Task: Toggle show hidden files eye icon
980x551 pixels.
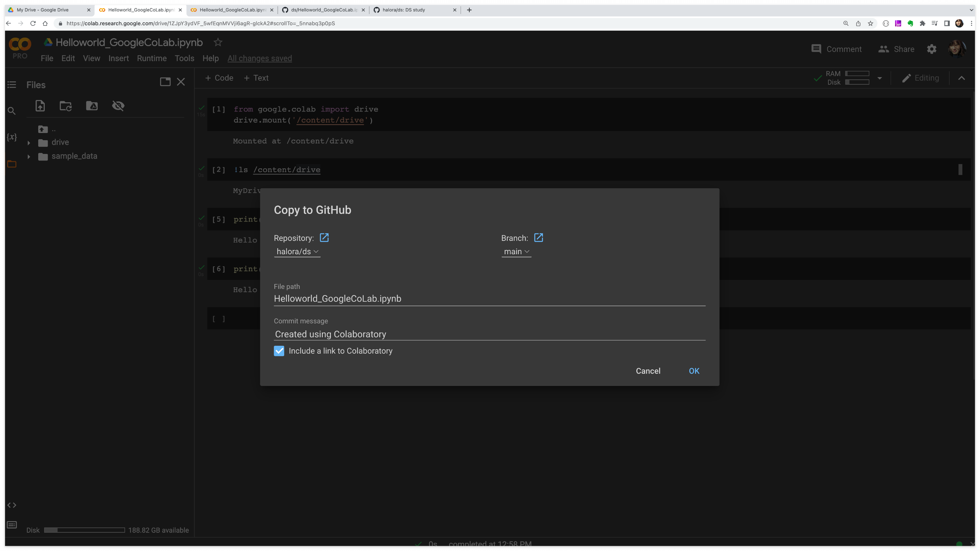Action: (x=118, y=106)
